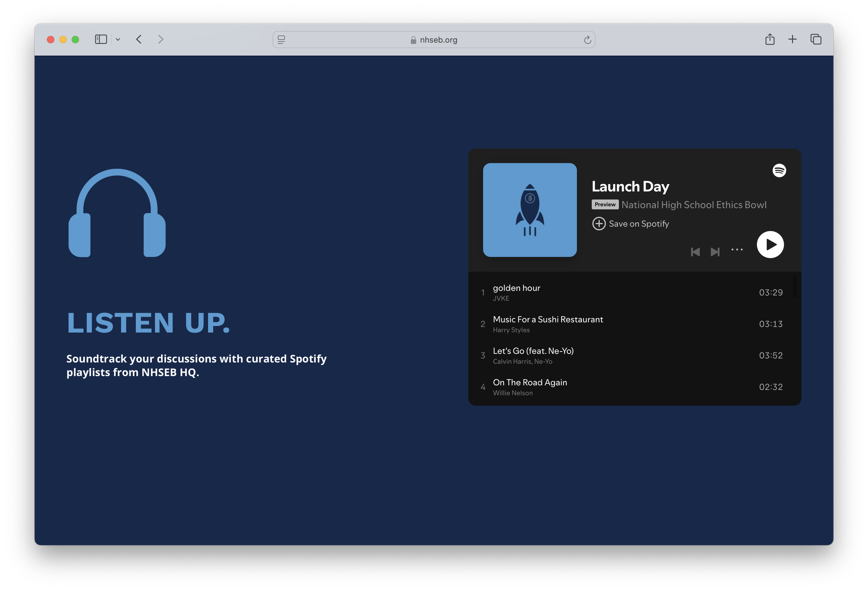Open the three-dot more options menu
868x591 pixels.
736,250
